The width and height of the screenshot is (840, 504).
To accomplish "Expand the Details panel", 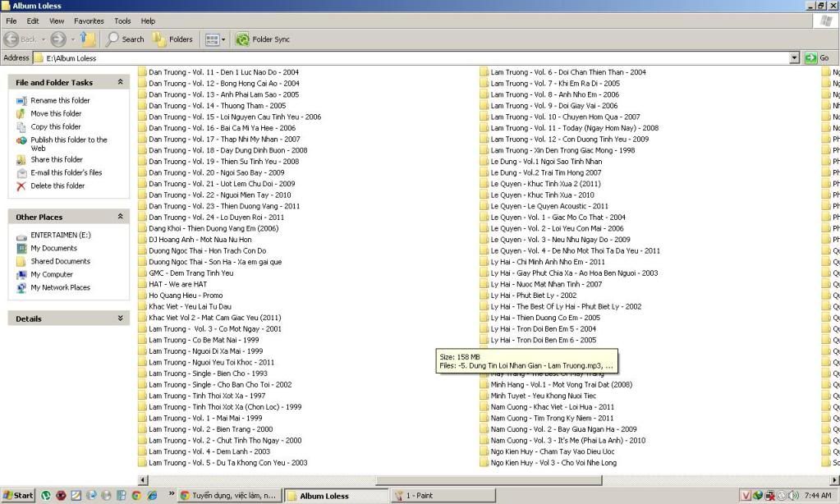I will coord(121,318).
